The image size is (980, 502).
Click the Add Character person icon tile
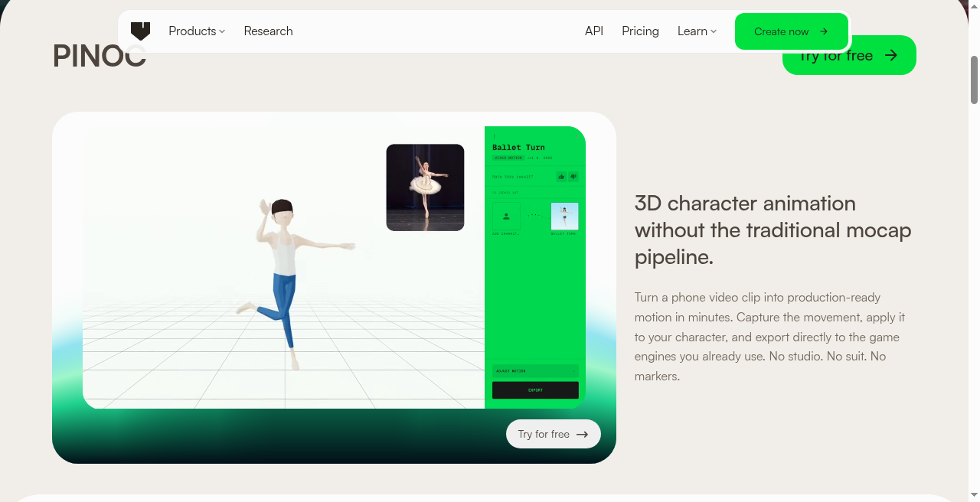point(506,217)
